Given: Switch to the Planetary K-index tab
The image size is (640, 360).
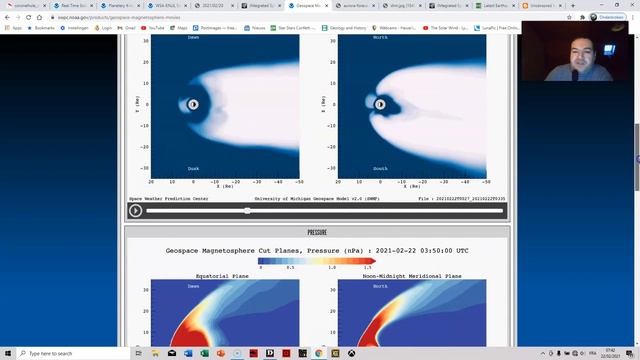Looking at the screenshot, I should [120, 6].
